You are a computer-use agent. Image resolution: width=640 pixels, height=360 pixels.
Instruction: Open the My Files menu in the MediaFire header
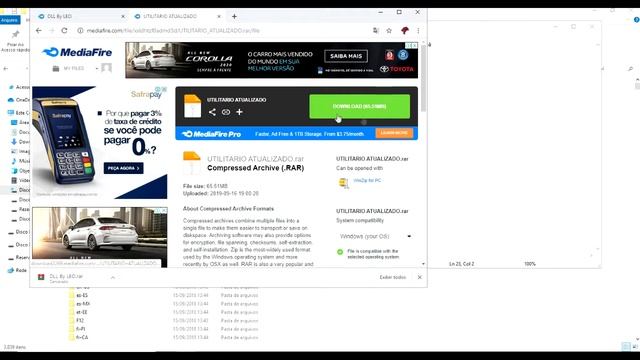74,68
